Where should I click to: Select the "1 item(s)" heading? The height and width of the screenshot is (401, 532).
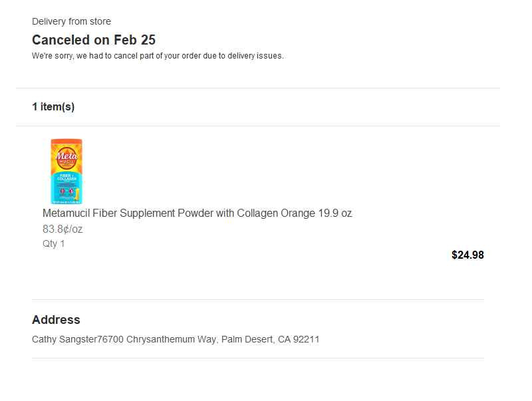tap(53, 107)
